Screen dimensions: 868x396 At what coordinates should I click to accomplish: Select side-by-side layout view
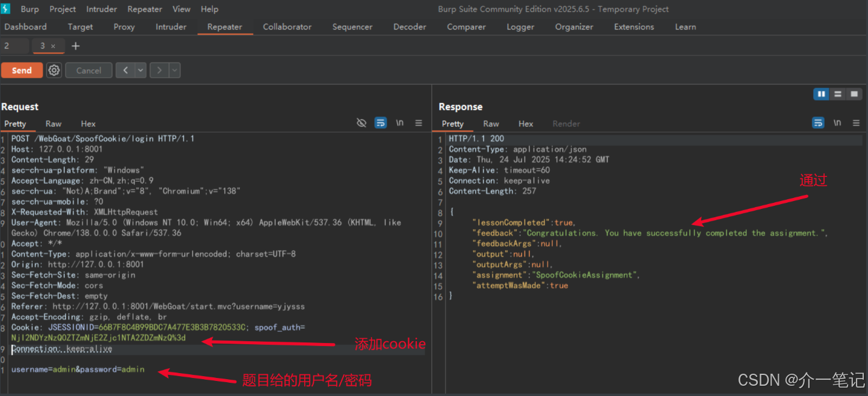click(821, 94)
